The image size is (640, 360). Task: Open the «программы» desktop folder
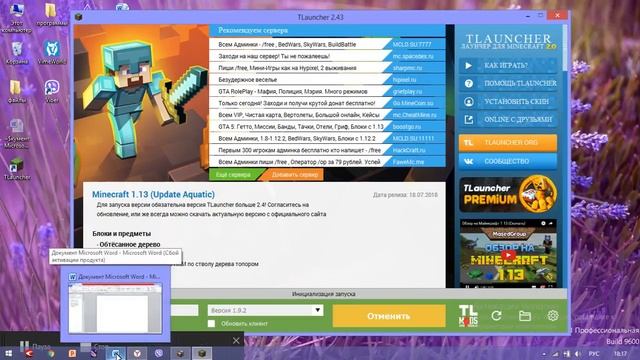(x=52, y=15)
